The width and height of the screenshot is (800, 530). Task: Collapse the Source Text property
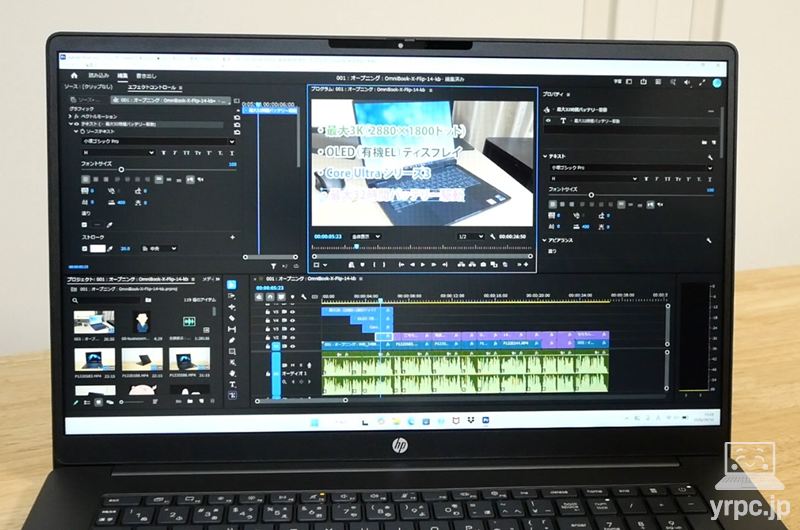coord(76,132)
